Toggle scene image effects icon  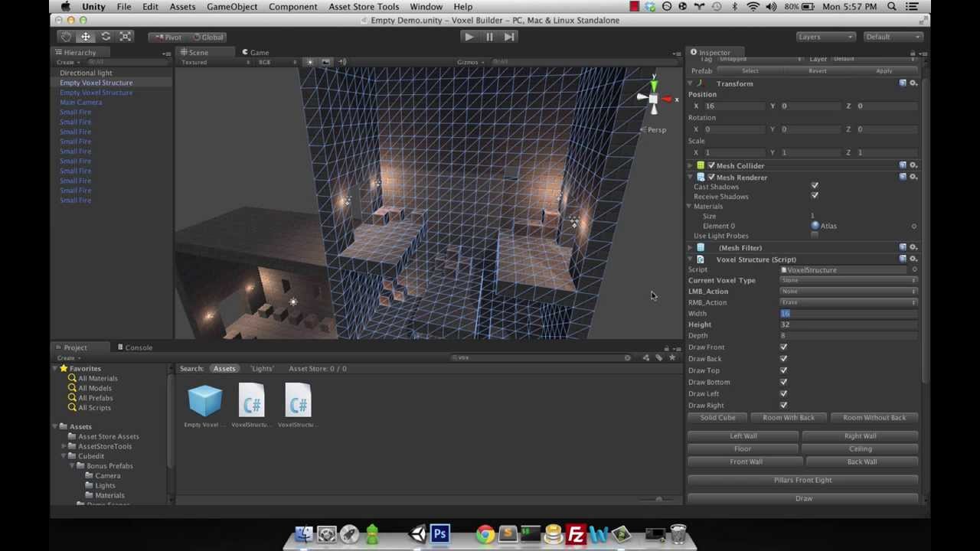(326, 62)
